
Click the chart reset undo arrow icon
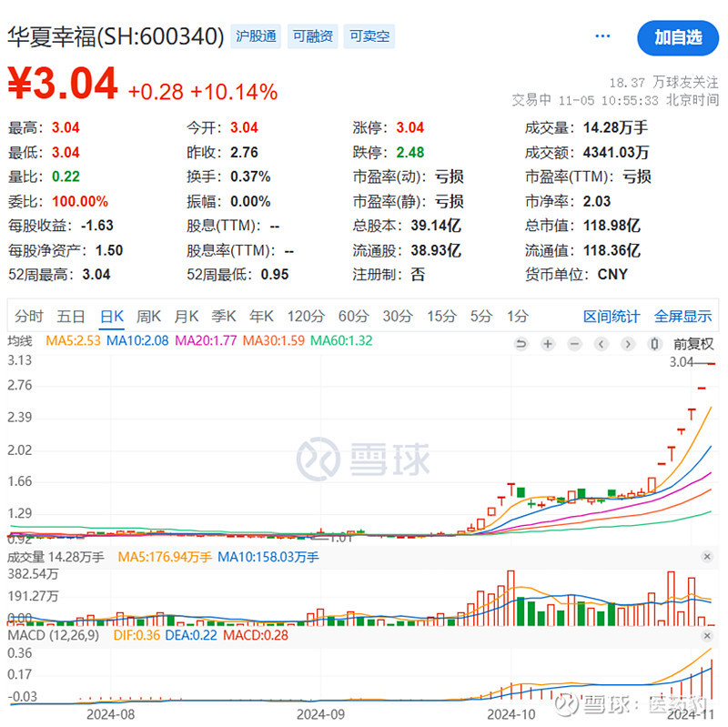(x=521, y=344)
